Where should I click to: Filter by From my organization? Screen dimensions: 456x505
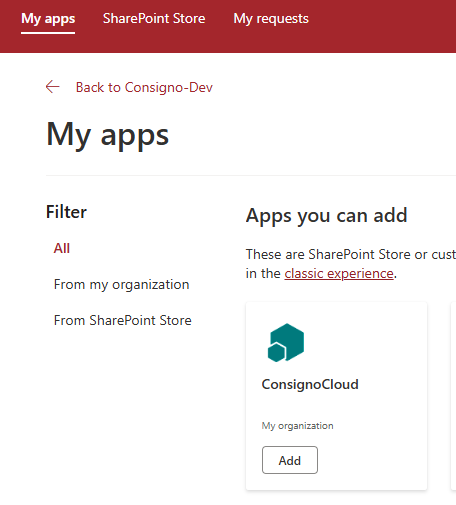[122, 285]
